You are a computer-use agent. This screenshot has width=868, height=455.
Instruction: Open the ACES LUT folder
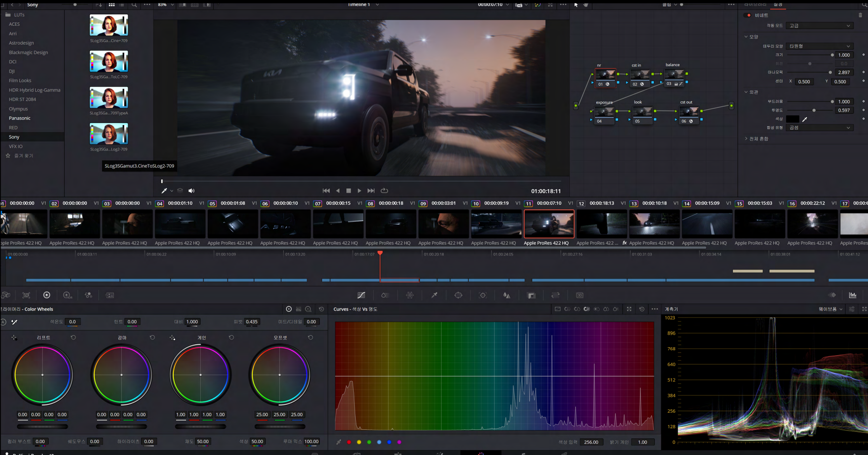[x=14, y=24]
